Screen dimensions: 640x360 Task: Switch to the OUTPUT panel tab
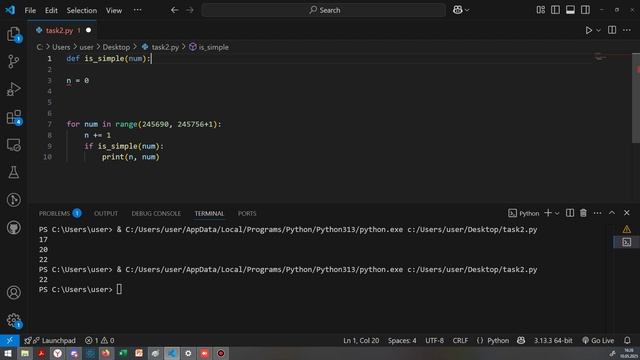[106, 213]
